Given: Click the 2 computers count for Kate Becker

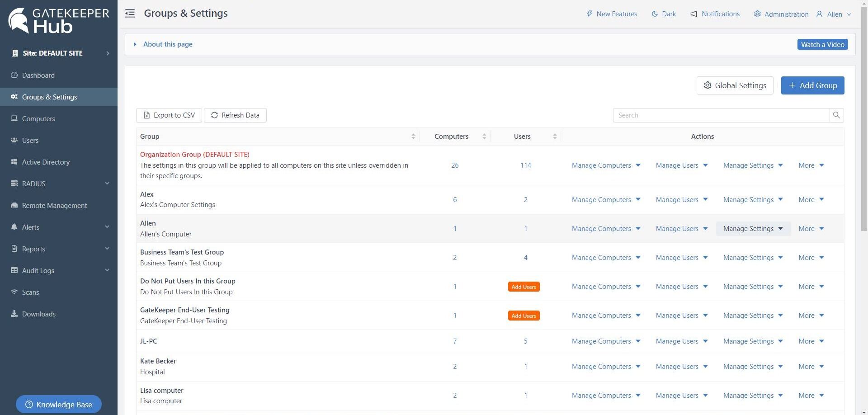Looking at the screenshot, I should click(455, 367).
